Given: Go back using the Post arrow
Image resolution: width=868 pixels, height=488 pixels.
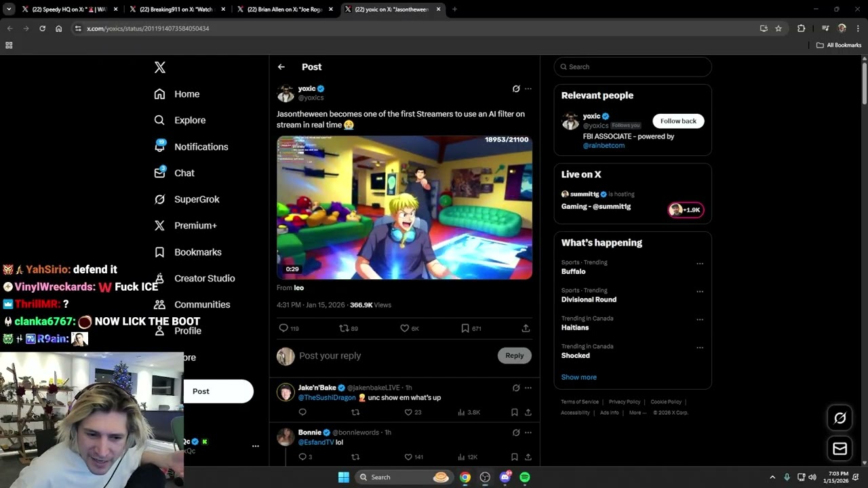Looking at the screenshot, I should (281, 67).
